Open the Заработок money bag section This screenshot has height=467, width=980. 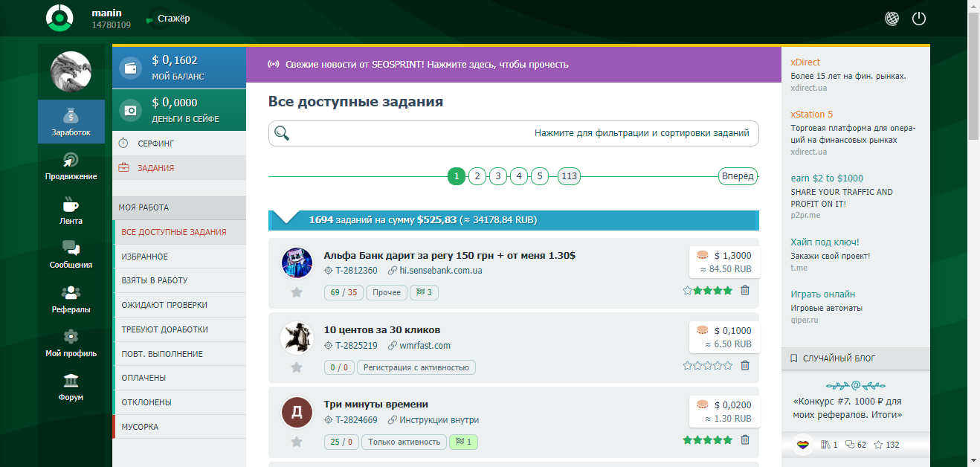click(x=71, y=122)
